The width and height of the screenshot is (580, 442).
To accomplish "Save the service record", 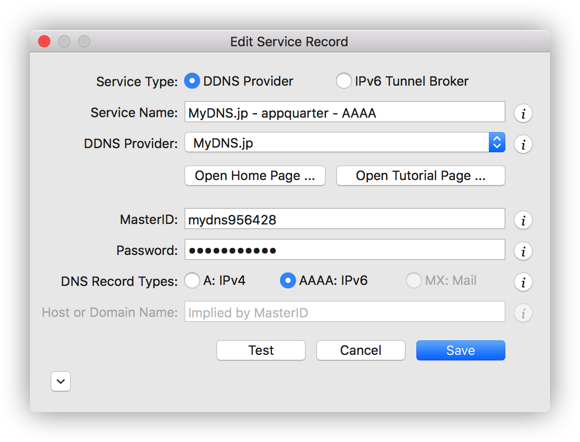I will [461, 350].
